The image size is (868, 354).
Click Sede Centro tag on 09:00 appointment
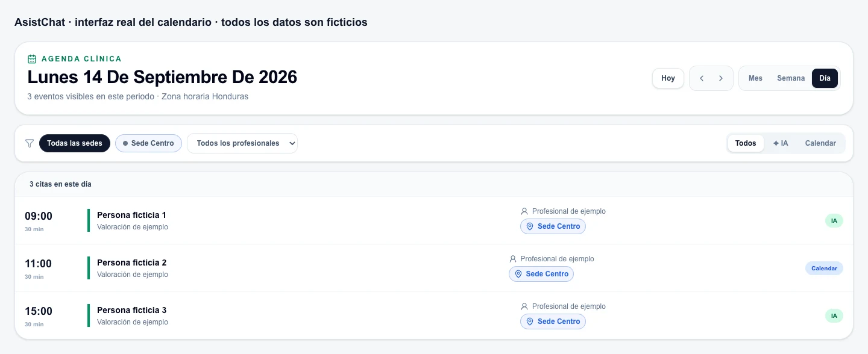coord(553,226)
